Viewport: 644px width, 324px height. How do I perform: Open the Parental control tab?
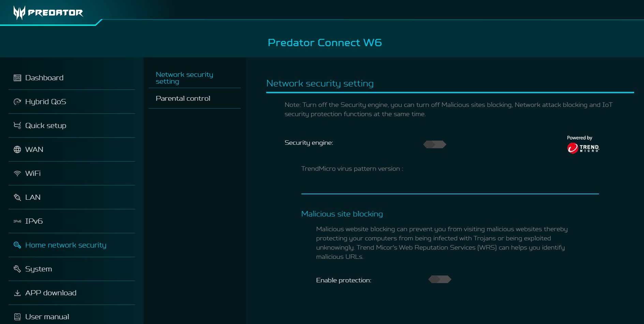(x=183, y=98)
